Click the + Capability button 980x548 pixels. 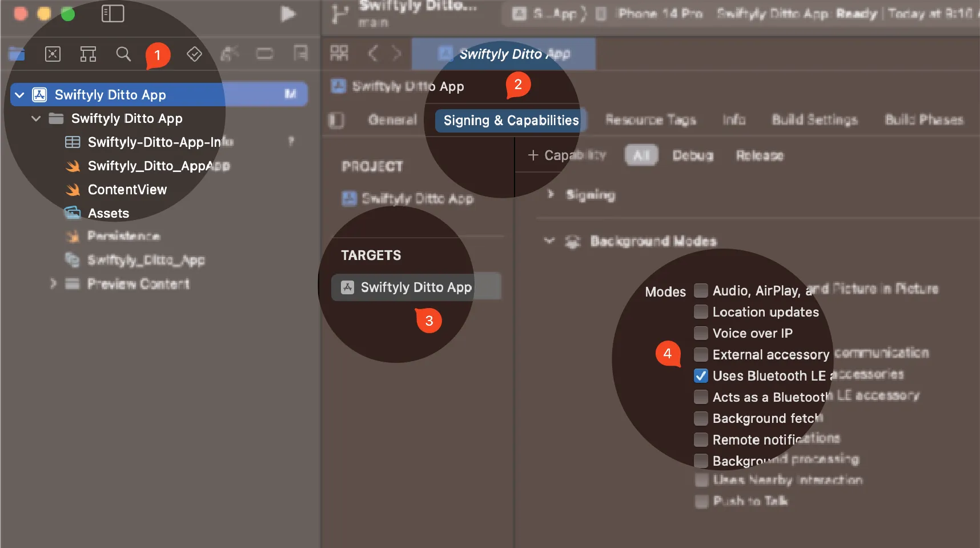[x=567, y=155]
